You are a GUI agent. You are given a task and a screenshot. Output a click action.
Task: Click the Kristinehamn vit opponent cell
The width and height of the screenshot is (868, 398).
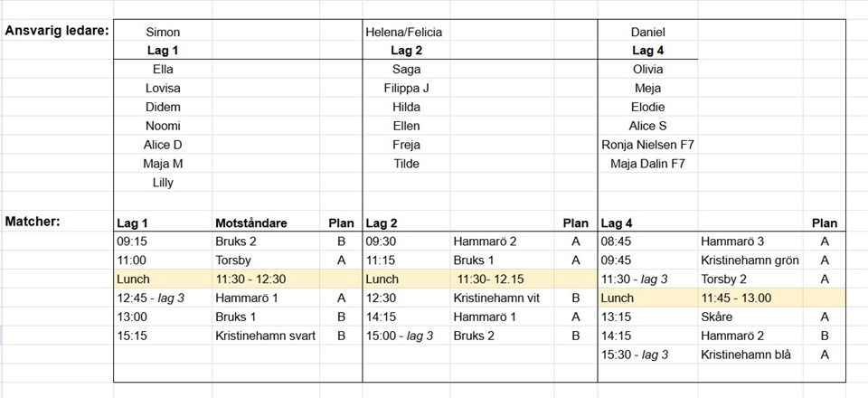[x=495, y=298]
